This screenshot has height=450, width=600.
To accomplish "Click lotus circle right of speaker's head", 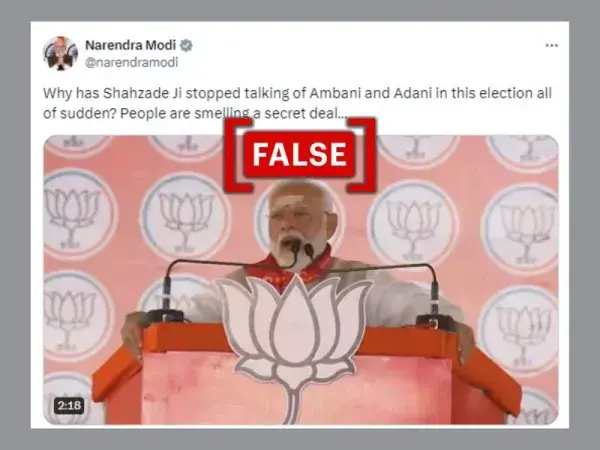I will coord(413,222).
